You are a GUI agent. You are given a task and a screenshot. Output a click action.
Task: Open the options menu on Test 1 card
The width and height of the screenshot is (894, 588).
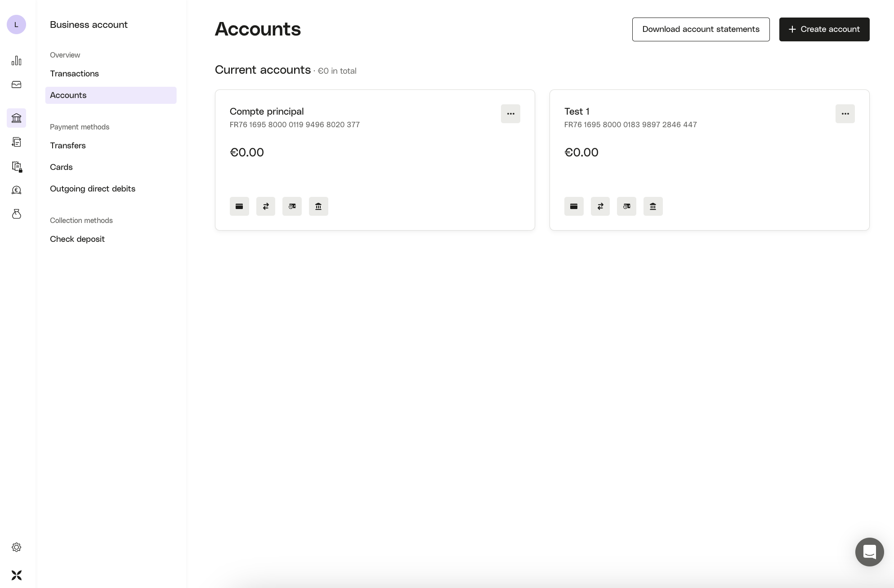845,114
